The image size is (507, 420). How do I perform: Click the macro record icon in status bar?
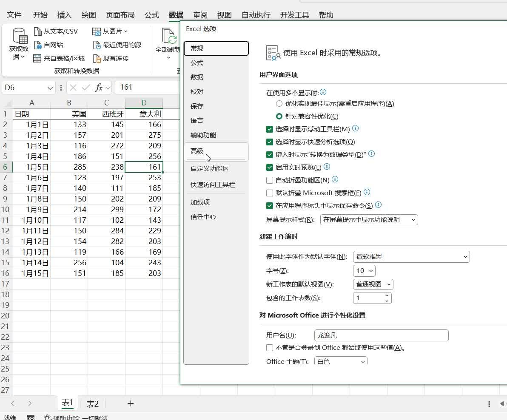pyautogui.click(x=31, y=417)
